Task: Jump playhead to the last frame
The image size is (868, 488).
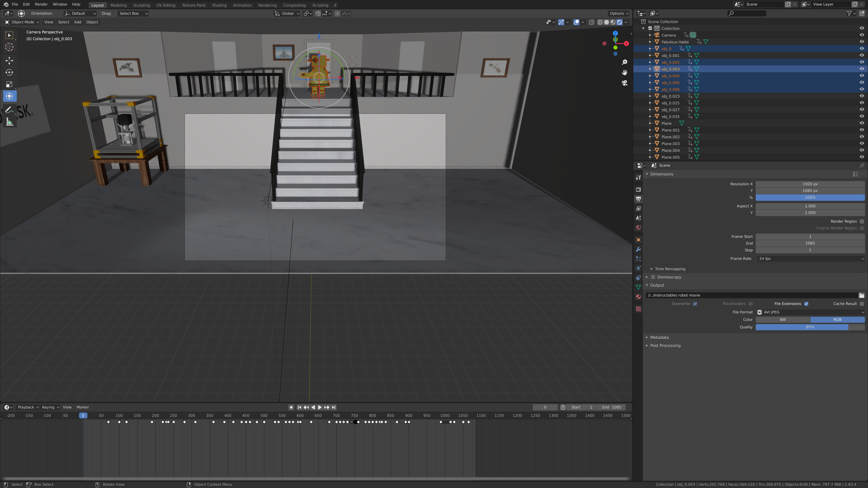Action: pyautogui.click(x=334, y=407)
